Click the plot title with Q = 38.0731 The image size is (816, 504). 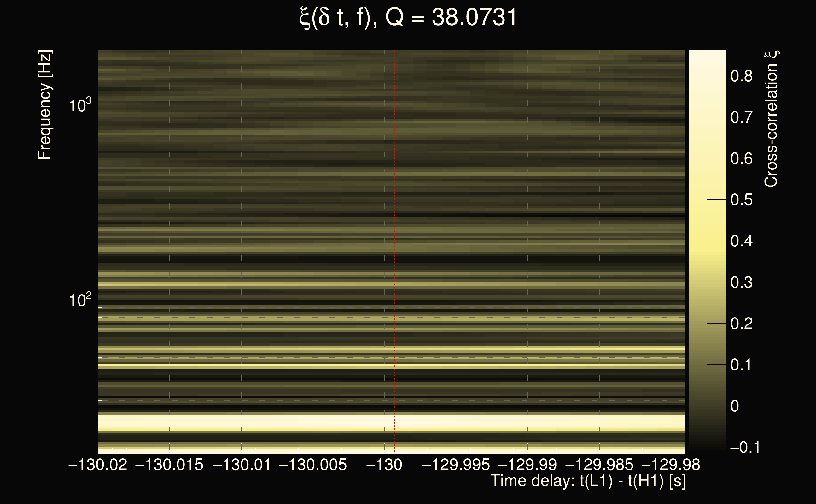pos(408,17)
